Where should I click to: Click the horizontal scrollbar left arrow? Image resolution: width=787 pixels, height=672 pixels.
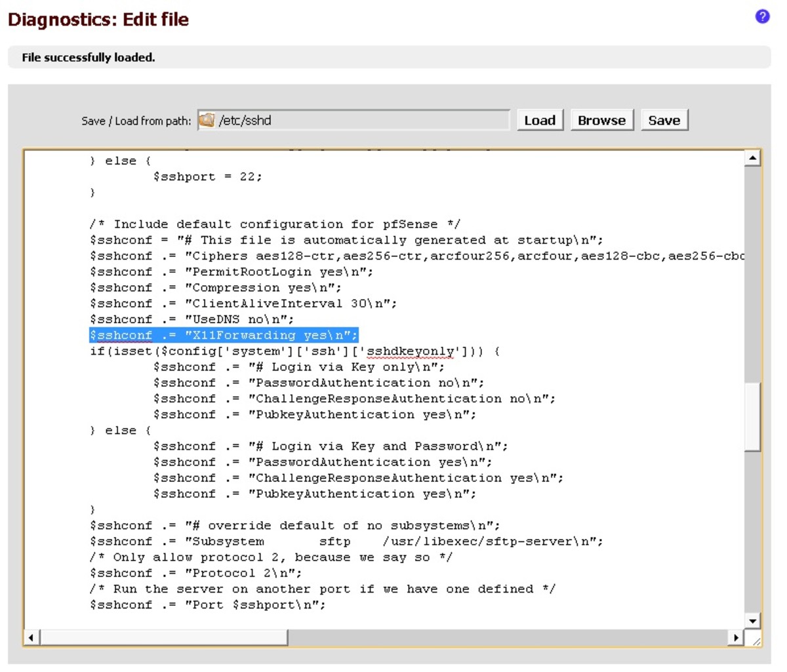pyautogui.click(x=31, y=637)
